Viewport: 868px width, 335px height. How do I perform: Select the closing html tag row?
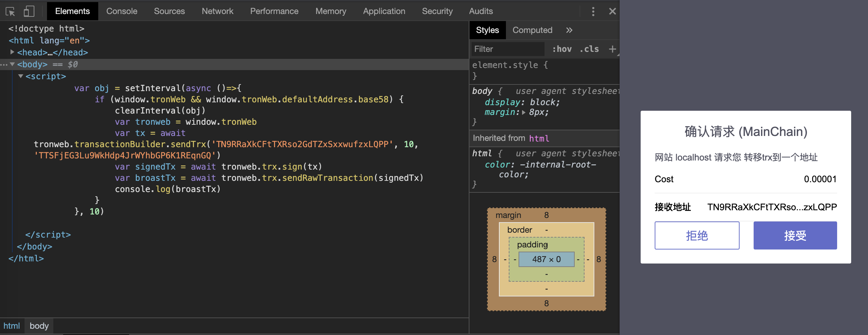pos(26,259)
